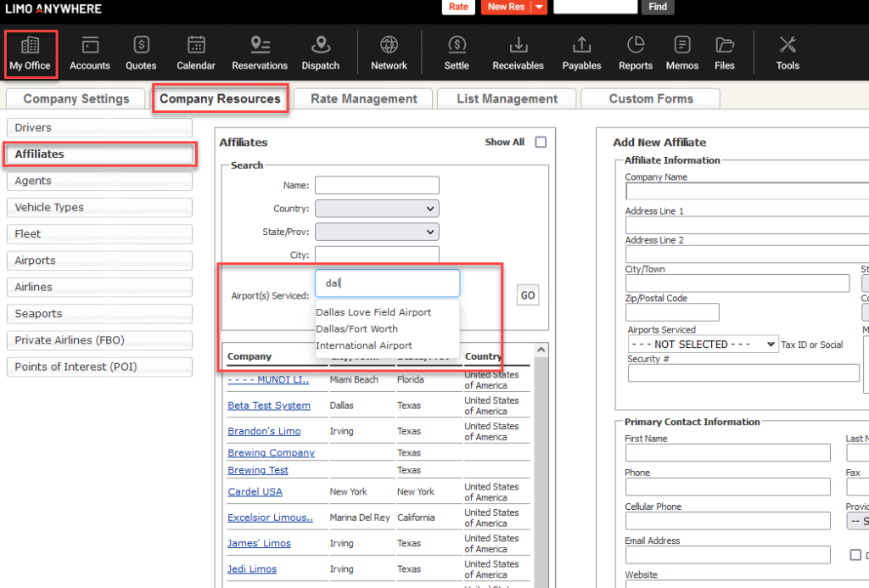Switch to the Rate Management tab

(363, 98)
